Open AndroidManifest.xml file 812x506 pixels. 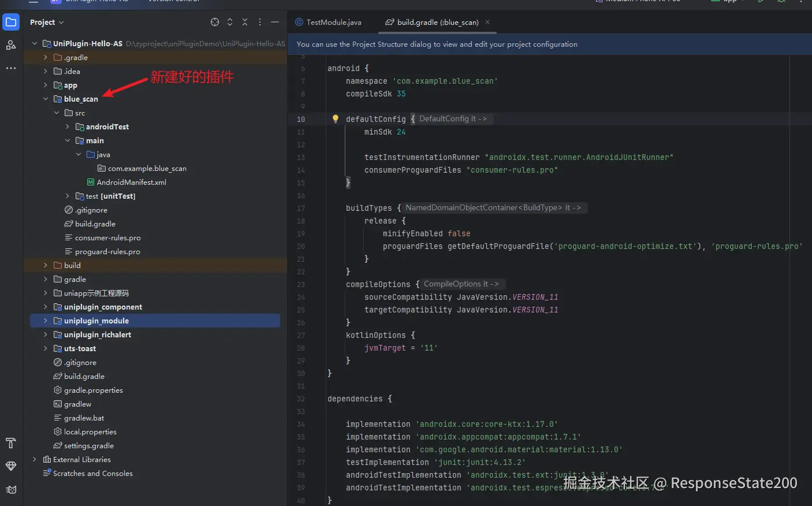click(126, 182)
